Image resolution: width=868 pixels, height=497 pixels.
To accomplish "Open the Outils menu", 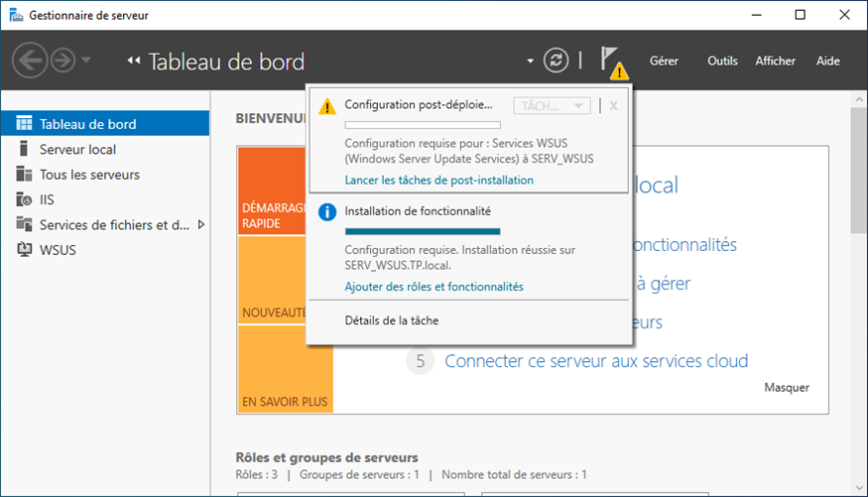I will 722,61.
